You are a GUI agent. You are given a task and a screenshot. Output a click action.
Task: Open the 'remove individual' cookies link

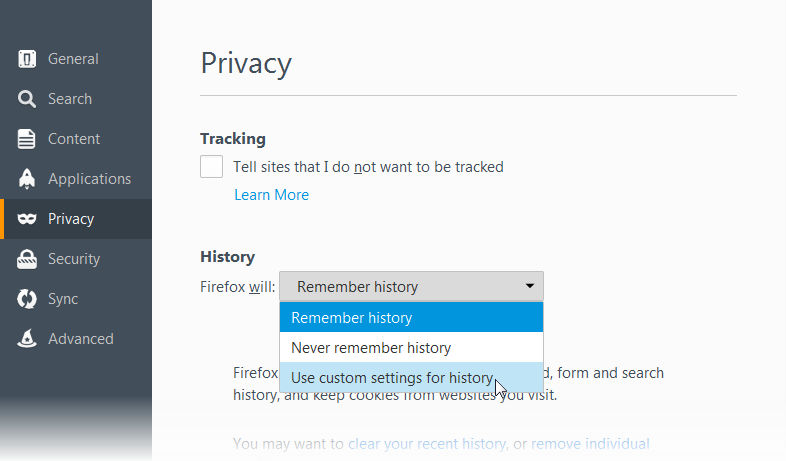[590, 444]
